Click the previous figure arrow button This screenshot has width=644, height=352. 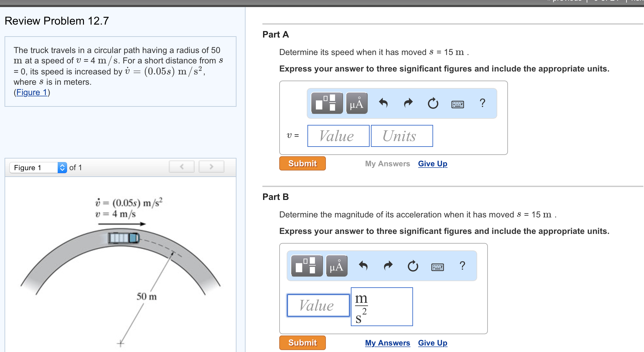coord(181,166)
